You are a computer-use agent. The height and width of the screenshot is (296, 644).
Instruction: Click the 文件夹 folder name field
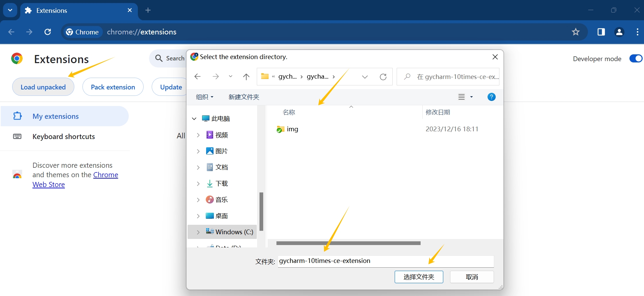coord(386,261)
